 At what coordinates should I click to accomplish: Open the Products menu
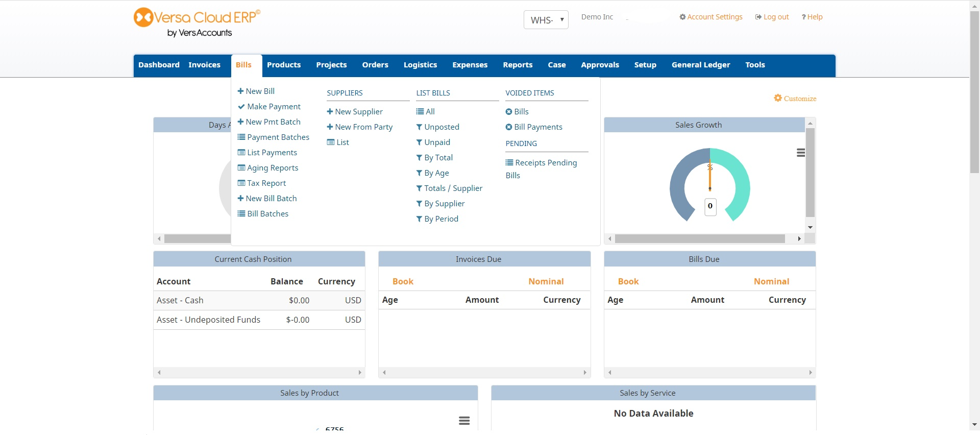point(284,65)
